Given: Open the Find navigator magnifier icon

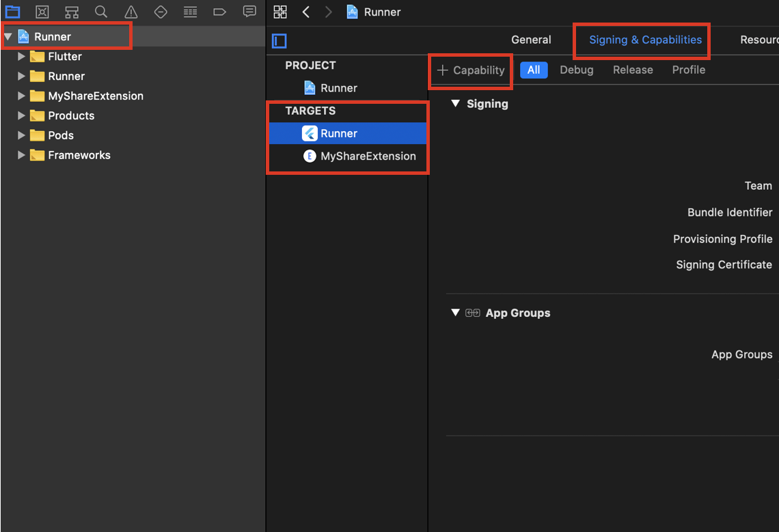Looking at the screenshot, I should (x=101, y=12).
